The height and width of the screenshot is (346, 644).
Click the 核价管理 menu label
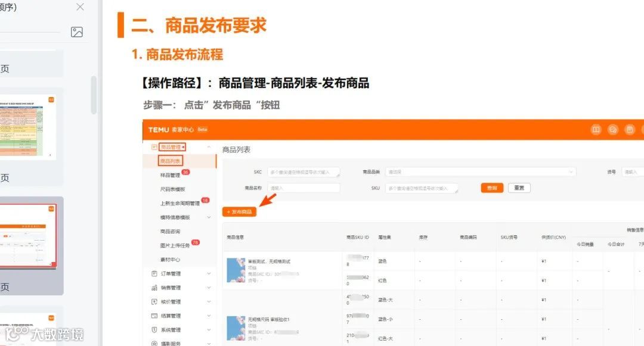171,302
